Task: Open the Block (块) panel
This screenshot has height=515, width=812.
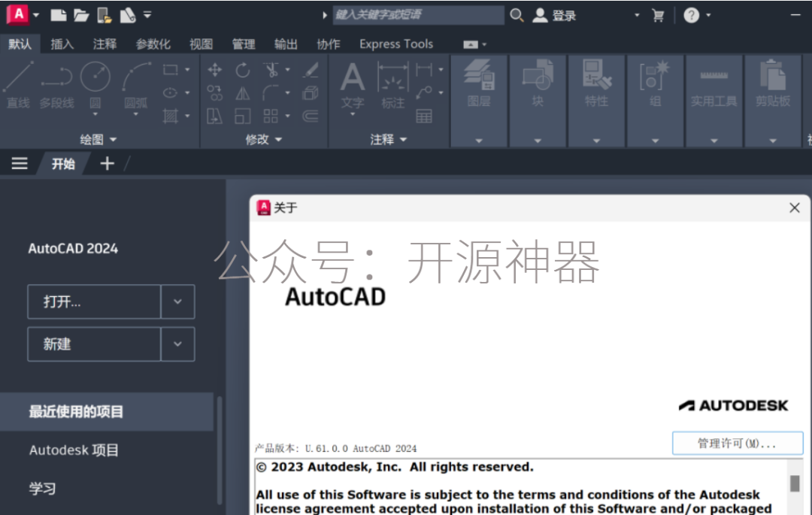Action: coord(538,101)
